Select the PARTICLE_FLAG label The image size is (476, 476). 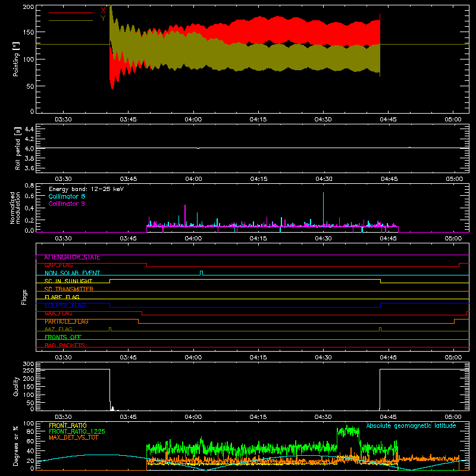67,321
